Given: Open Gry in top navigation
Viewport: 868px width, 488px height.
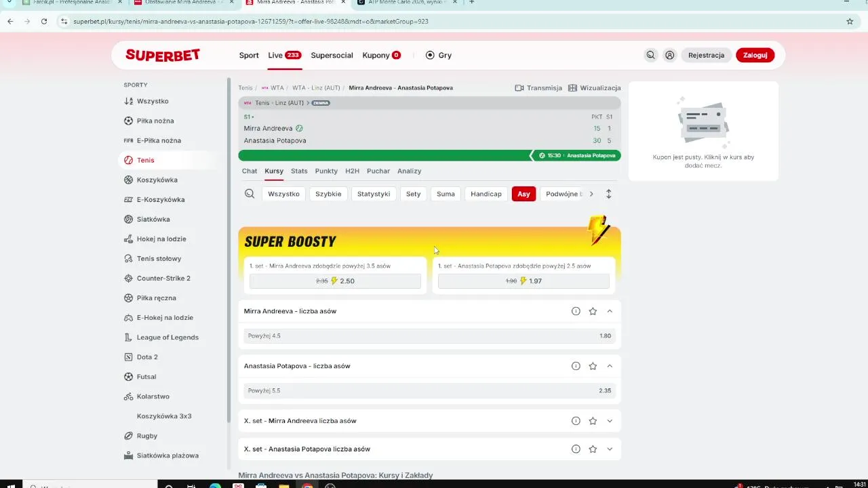Looking at the screenshot, I should pos(438,56).
